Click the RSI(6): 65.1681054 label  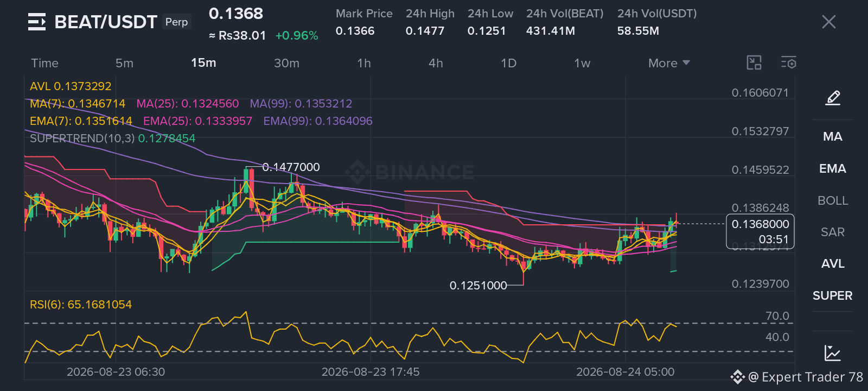[x=81, y=305]
